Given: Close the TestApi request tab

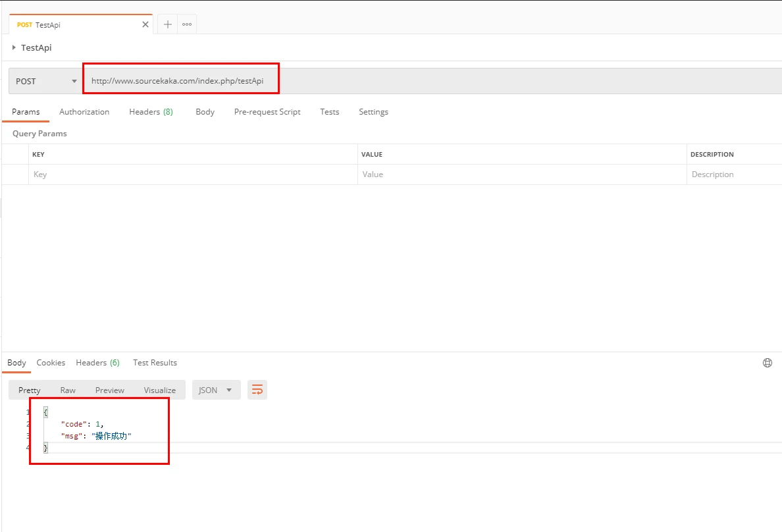Looking at the screenshot, I should tap(145, 24).
